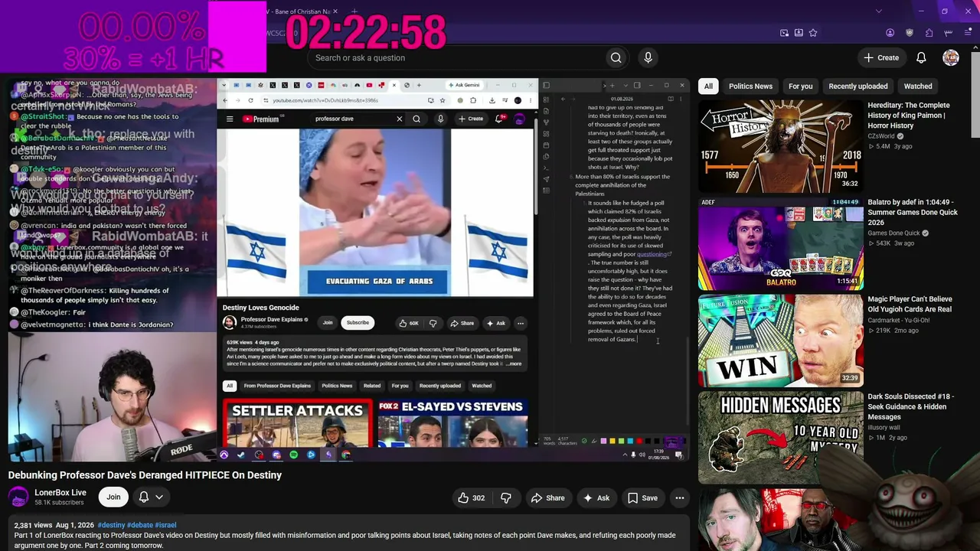Open the Dark Souls Dissected video thumbnail
Viewport: 980px width, 551px height.
[x=780, y=438]
